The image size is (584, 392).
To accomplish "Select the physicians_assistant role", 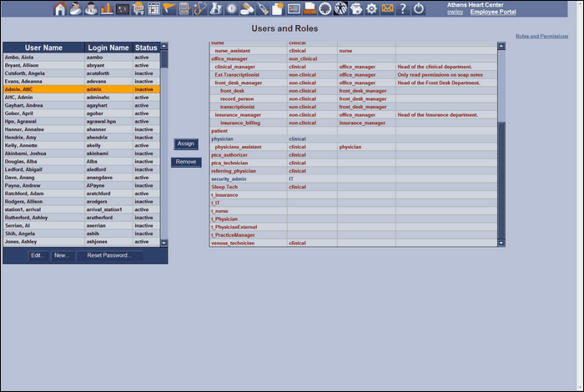I will (x=353, y=147).
